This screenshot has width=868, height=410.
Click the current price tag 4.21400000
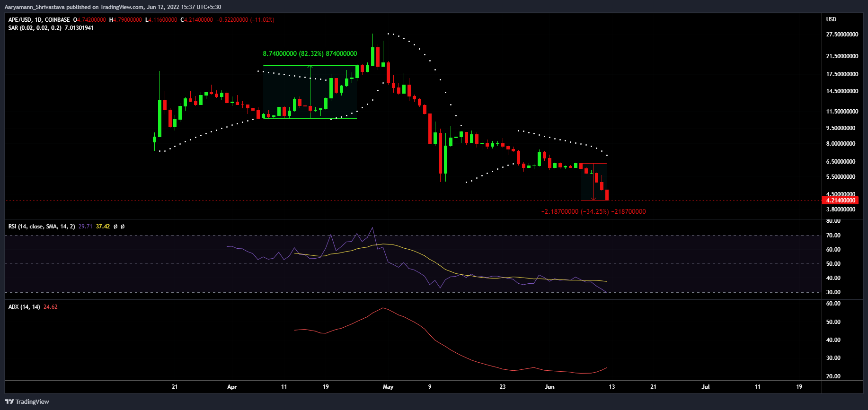pyautogui.click(x=841, y=201)
